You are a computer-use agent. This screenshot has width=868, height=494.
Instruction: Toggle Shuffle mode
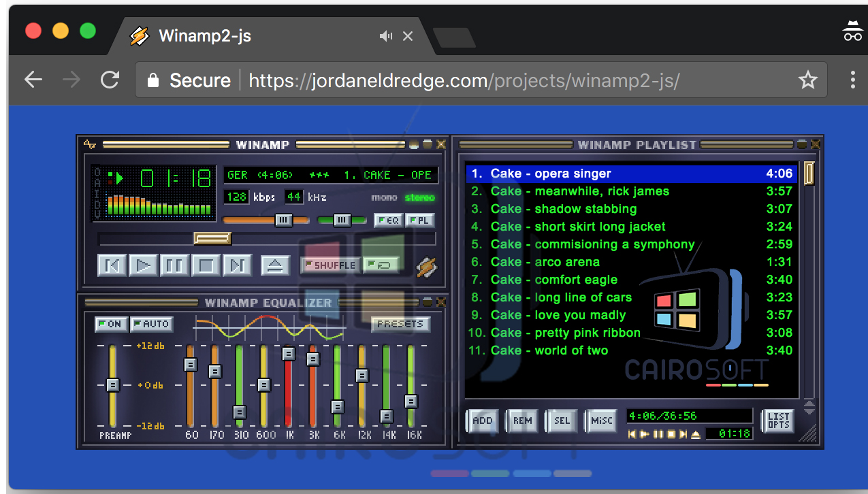330,265
